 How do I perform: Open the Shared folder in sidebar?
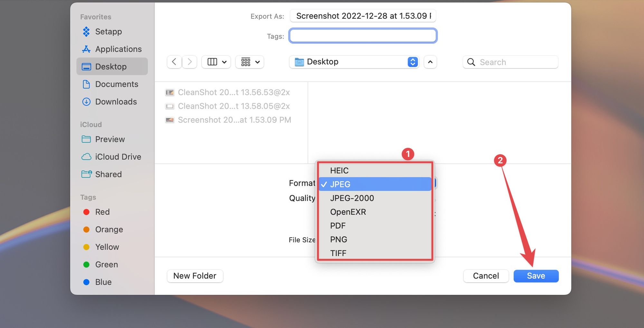(x=108, y=174)
